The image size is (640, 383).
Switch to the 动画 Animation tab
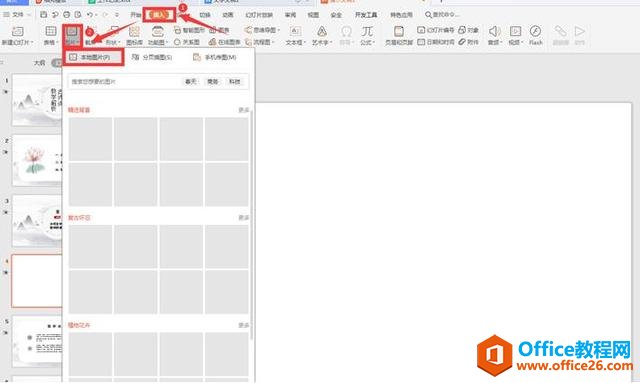(228, 15)
